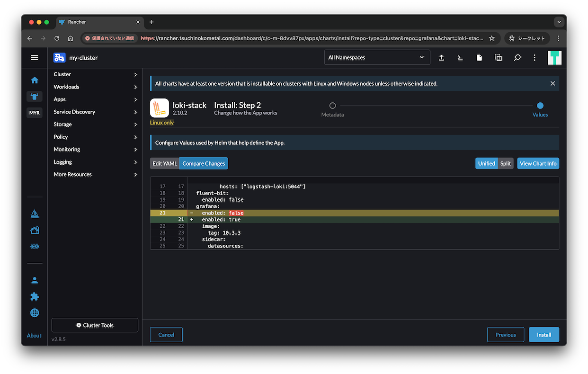The height and width of the screenshot is (374, 588).
Task: Click the Metadata step circle
Action: [x=332, y=106]
